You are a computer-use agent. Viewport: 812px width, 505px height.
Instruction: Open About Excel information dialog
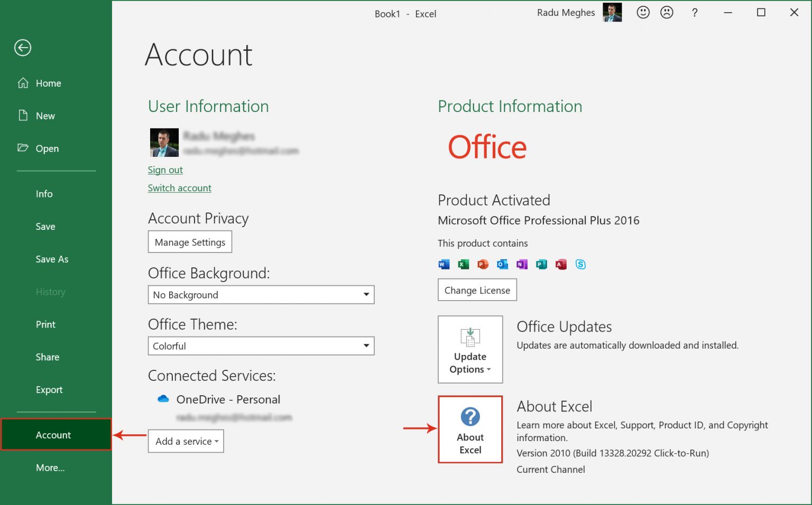coord(470,429)
